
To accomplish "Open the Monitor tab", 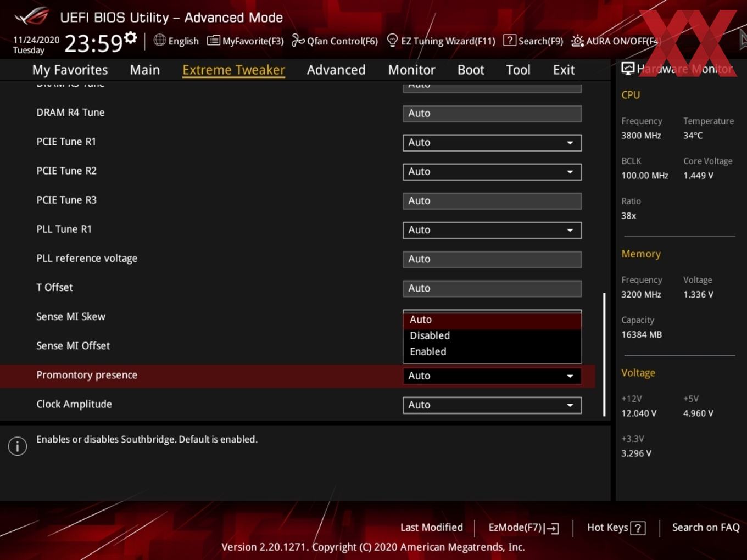I will [412, 70].
